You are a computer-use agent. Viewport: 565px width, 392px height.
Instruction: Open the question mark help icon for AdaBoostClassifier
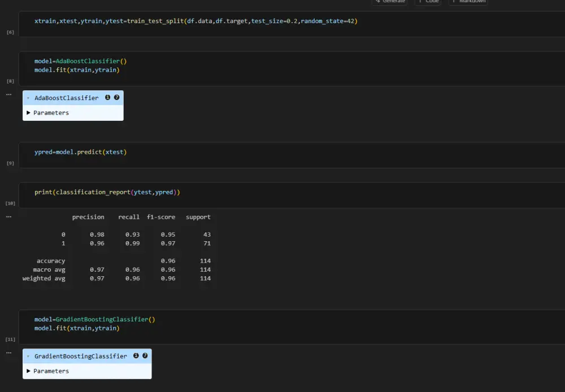pos(116,97)
